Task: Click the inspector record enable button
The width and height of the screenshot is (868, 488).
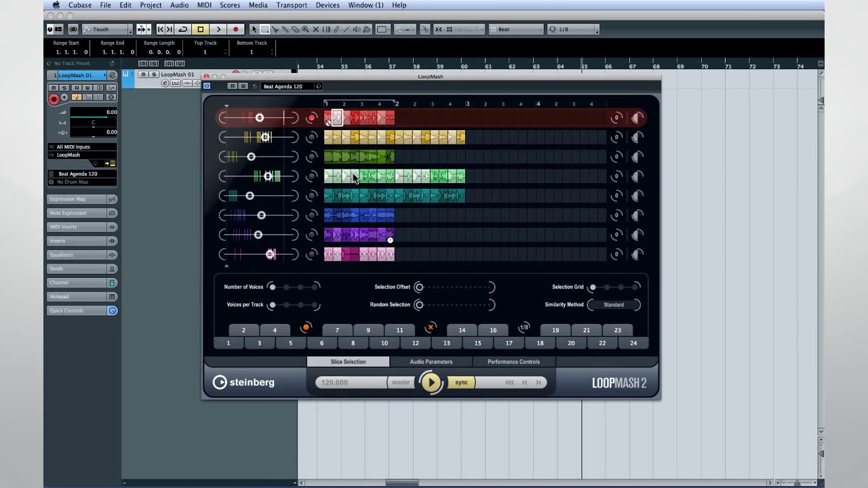Action: [x=54, y=99]
